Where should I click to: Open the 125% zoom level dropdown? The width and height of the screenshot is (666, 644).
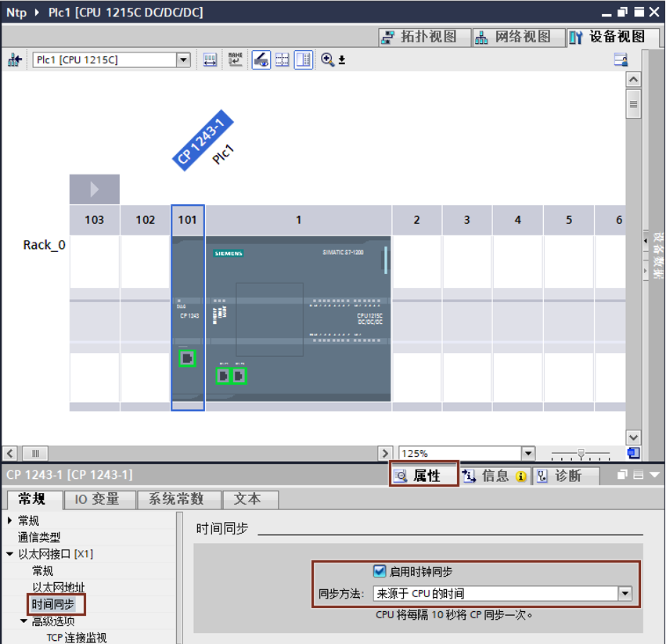[528, 453]
